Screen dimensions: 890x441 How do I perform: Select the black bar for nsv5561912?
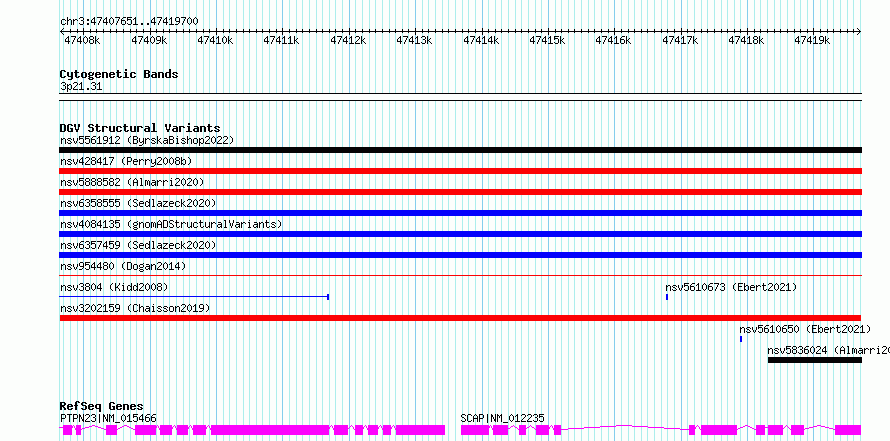[x=460, y=150]
